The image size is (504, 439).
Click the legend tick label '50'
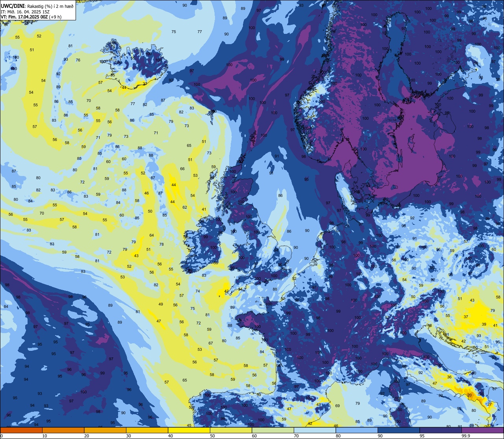click(212, 436)
